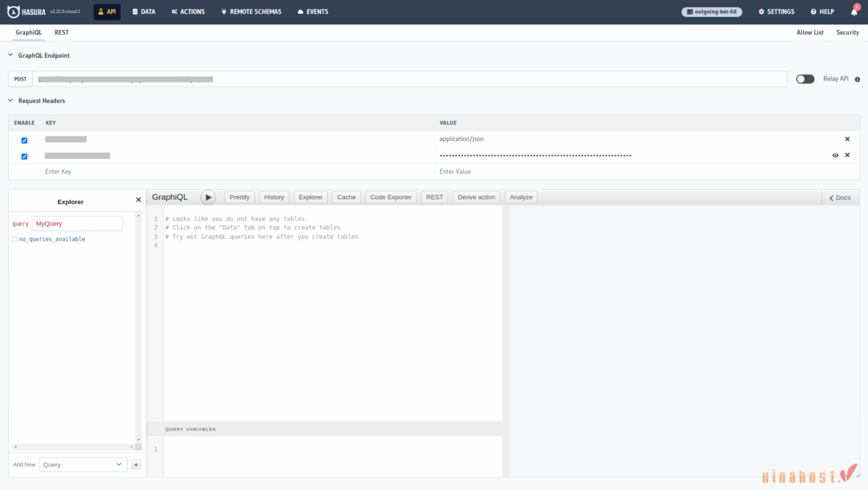Reveal the masked header value with the eye icon
This screenshot has height=490, width=868.
coord(835,155)
